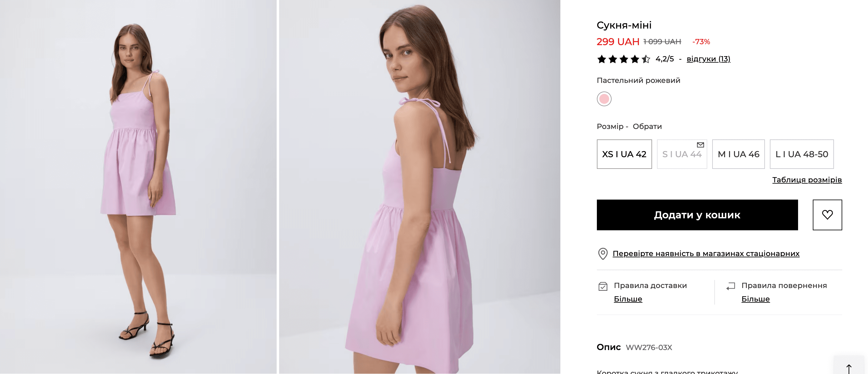
Task: Expand Більше under Правила повернення
Action: [755, 299]
